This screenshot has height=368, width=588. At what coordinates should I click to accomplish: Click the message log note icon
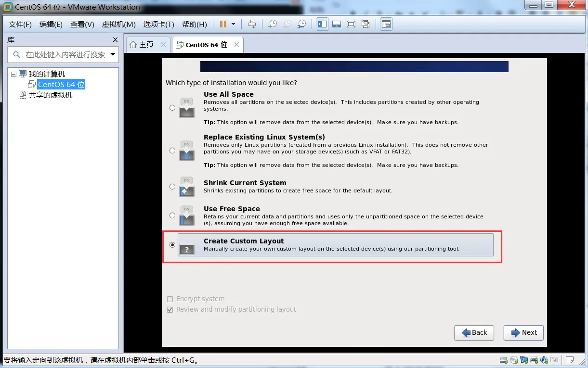click(570, 360)
